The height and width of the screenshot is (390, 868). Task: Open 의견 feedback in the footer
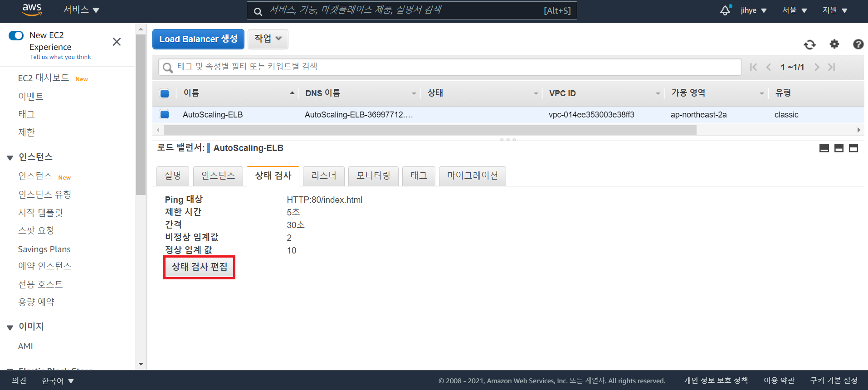click(19, 380)
